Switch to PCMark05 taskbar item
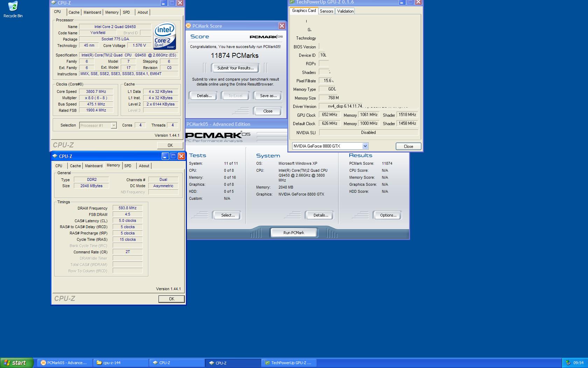588x368 pixels. click(x=65, y=363)
